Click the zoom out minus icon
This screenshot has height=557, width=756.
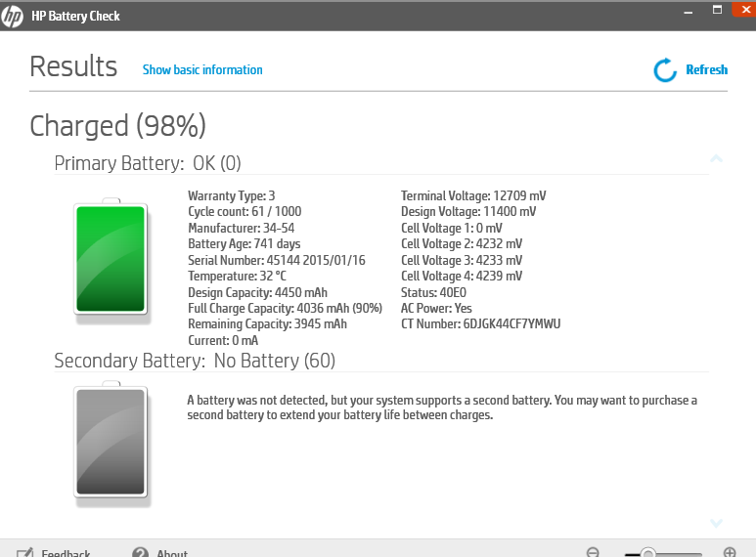click(593, 553)
